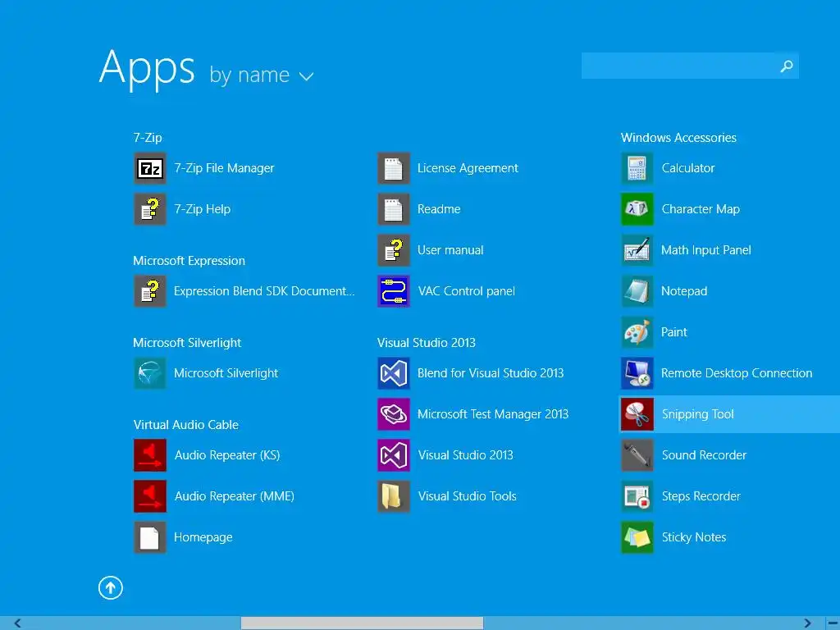Launch the Visual Studio 2013 icon
The height and width of the screenshot is (630, 840).
[393, 454]
